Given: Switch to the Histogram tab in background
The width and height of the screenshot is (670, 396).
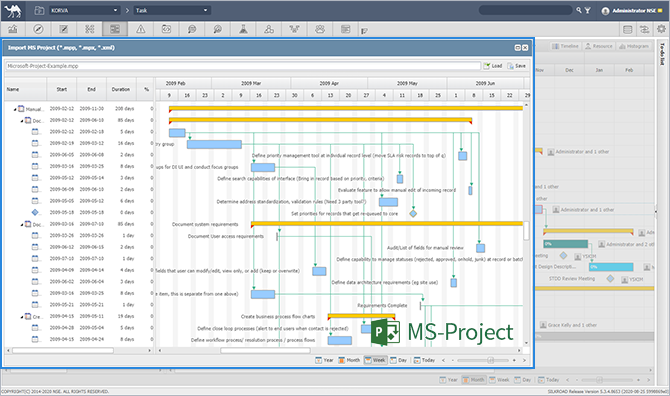Looking at the screenshot, I should (x=634, y=46).
